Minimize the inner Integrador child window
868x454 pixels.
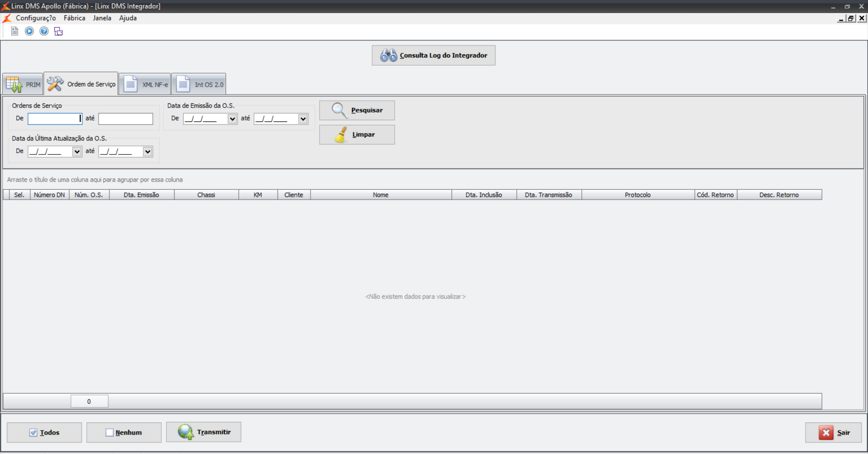[841, 18]
